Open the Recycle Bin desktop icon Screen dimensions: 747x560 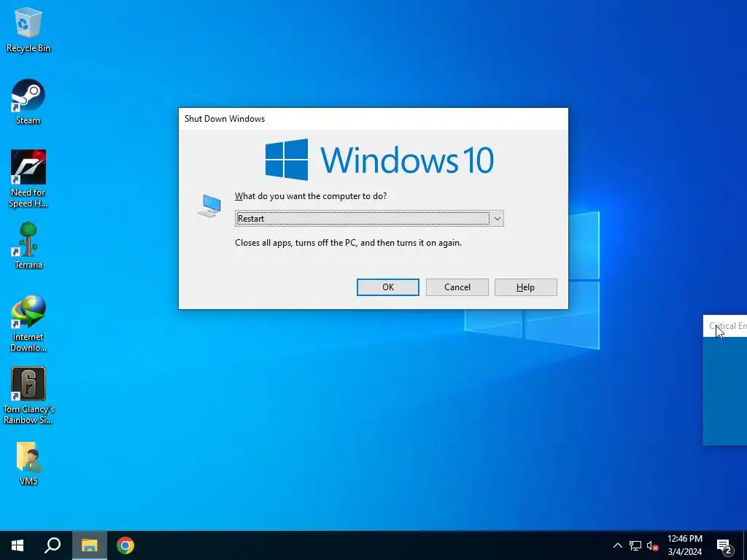[28, 29]
